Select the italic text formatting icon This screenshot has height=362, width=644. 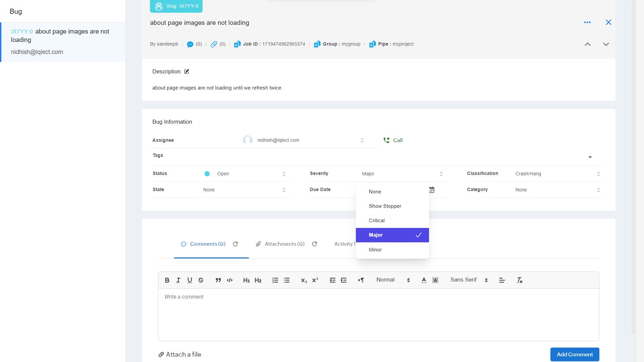coord(178,279)
